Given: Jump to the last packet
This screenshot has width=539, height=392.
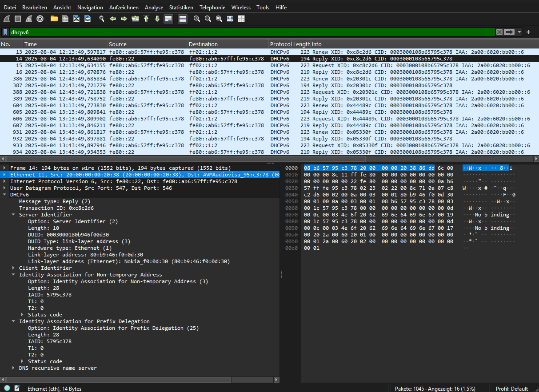Looking at the screenshot, I should (157, 19).
